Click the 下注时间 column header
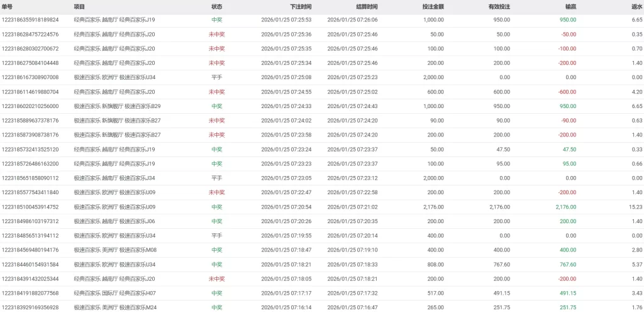 [x=301, y=6]
